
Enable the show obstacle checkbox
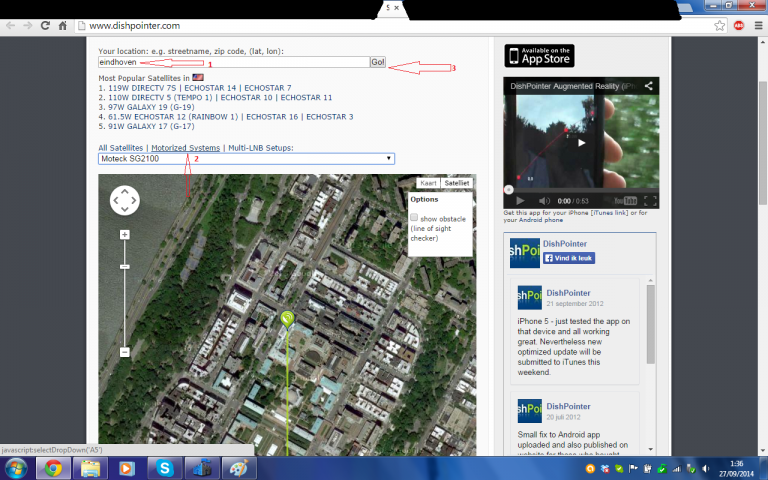tap(415, 218)
